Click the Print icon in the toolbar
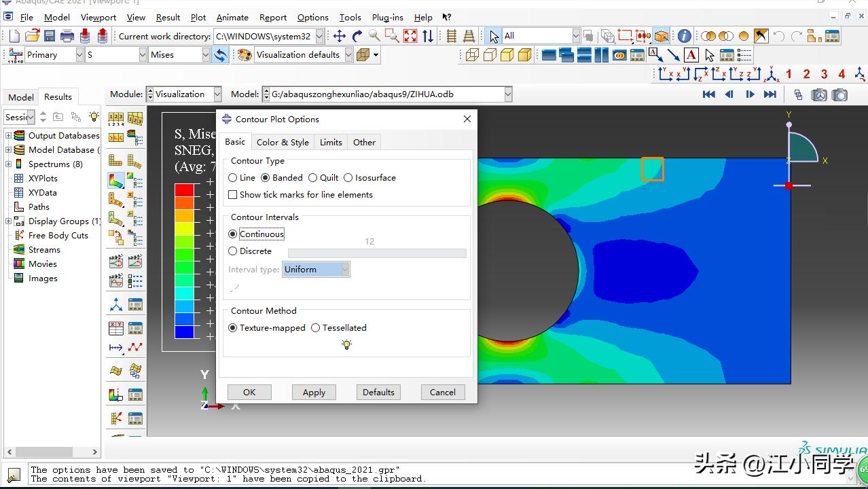Screen dimensions: 868x489 click(x=67, y=36)
